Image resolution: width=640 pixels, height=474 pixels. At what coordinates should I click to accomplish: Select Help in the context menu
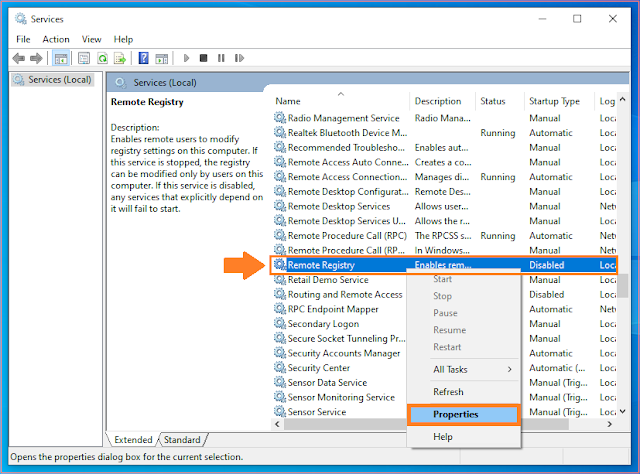tap(464, 437)
